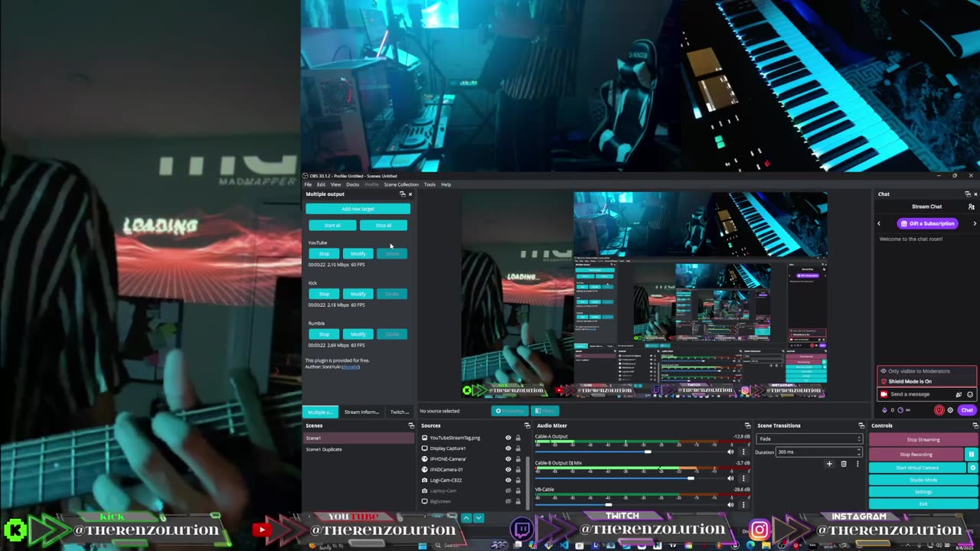Click the red shield mode icon

939,410
